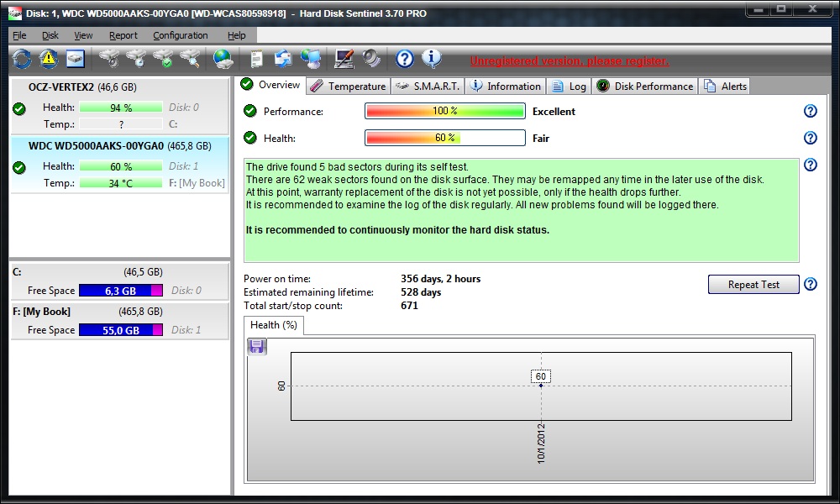Viewport: 840px width, 504px height.
Task: Open the Configuration menu
Action: point(181,35)
